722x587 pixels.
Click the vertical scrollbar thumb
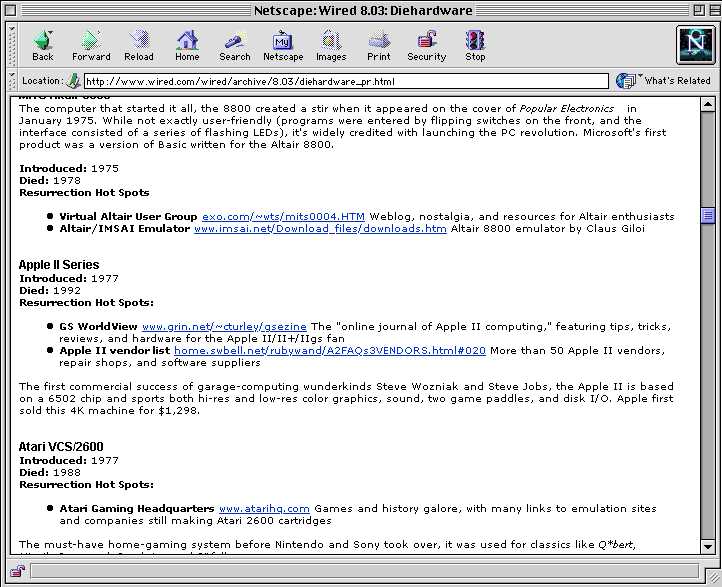[708, 215]
